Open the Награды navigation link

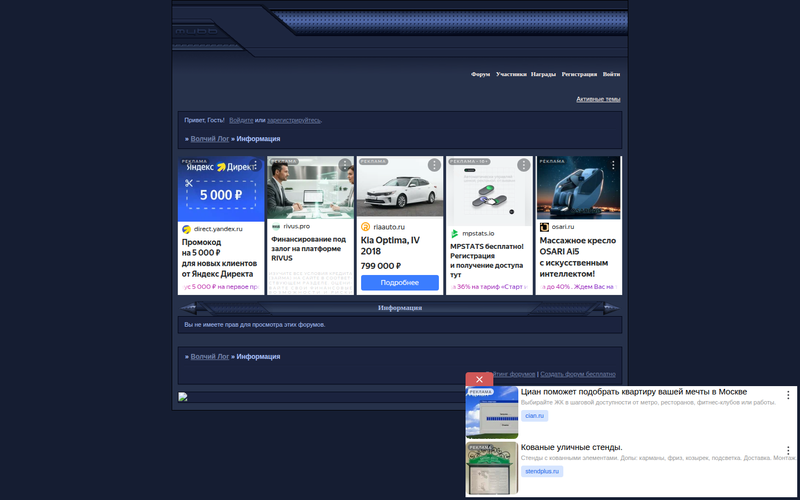(543, 74)
